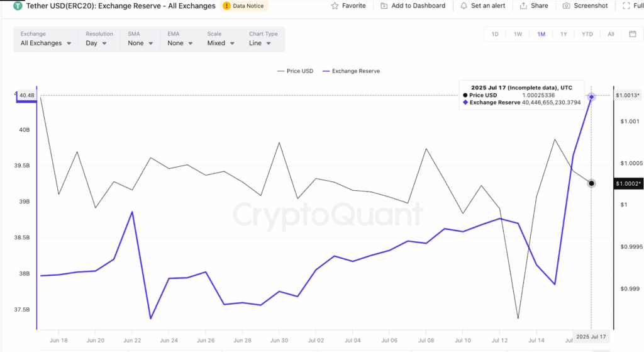The image size is (644, 352).
Task: Click the $1.0005 right axis label
Action: (x=631, y=163)
